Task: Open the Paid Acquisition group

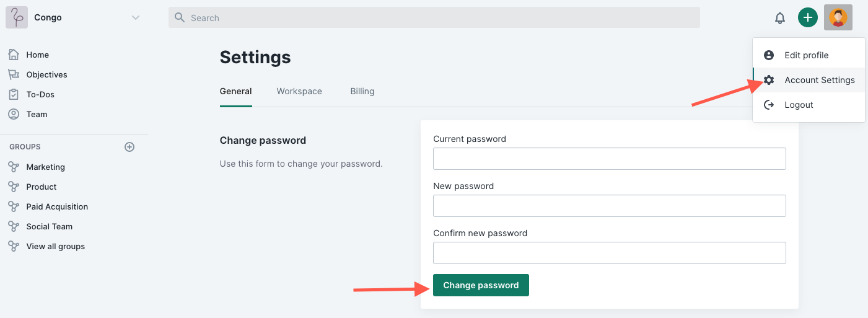Action: (x=57, y=206)
